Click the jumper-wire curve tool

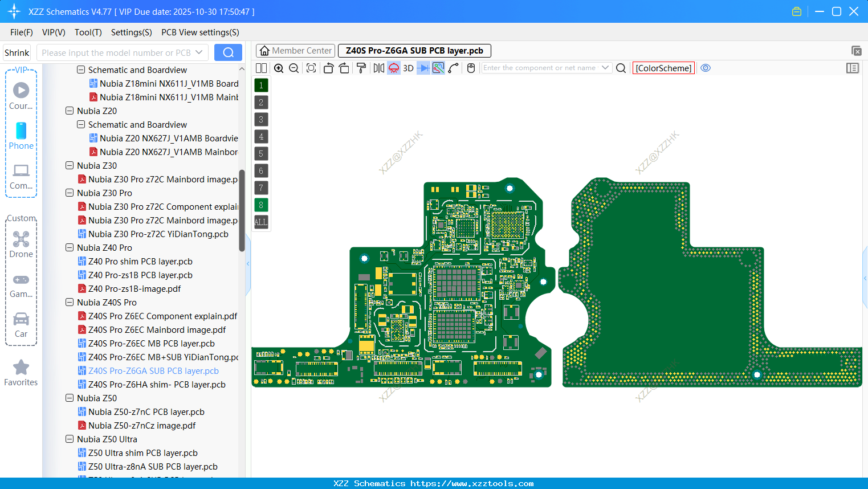[455, 68]
